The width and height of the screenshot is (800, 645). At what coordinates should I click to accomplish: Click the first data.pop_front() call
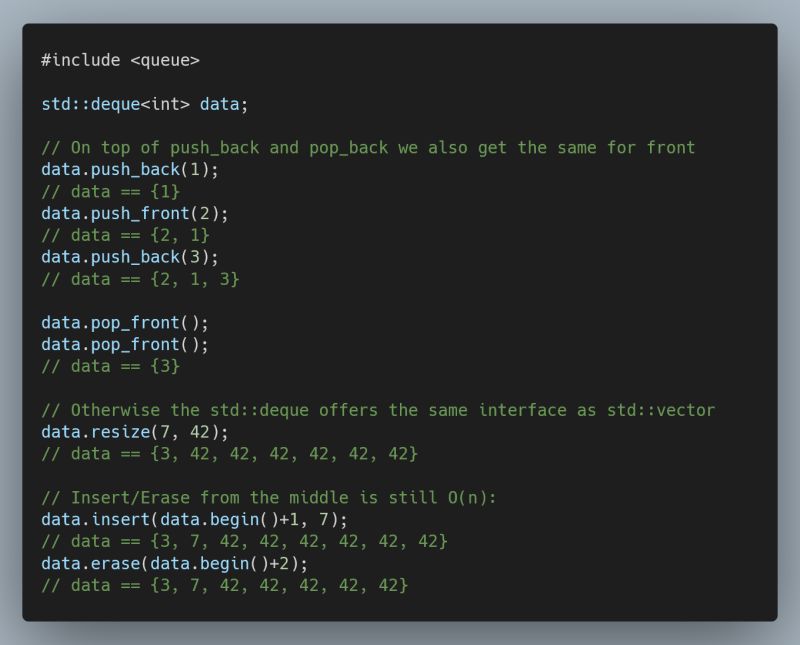(x=125, y=323)
